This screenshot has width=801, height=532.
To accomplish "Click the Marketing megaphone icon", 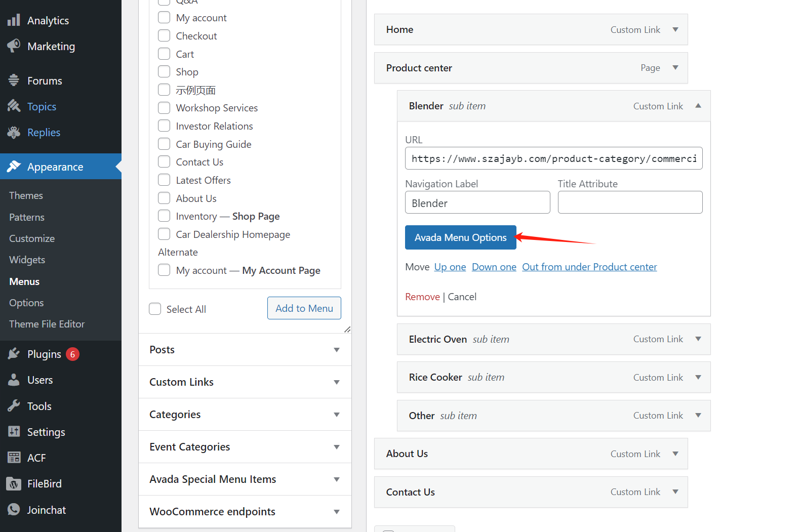I will tap(14, 46).
